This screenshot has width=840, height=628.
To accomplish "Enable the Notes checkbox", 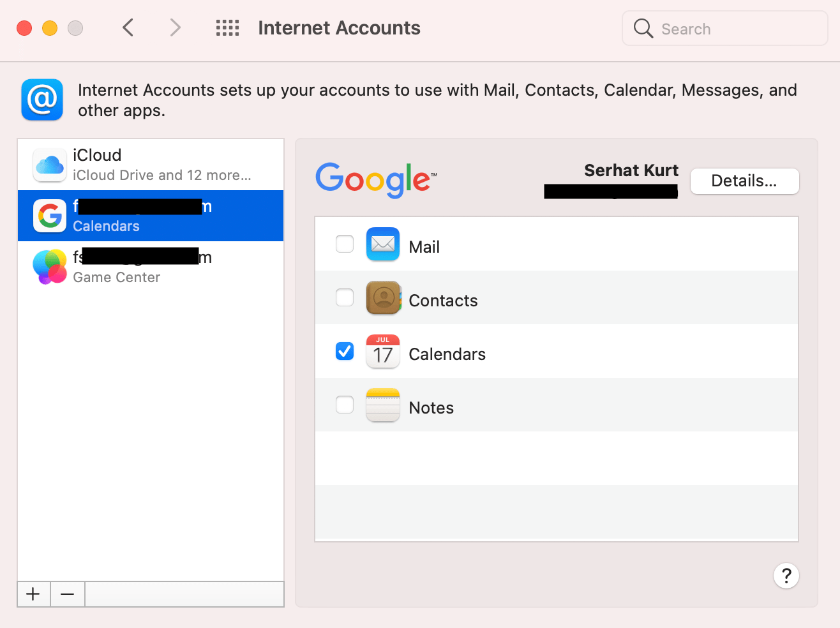I will tap(345, 405).
